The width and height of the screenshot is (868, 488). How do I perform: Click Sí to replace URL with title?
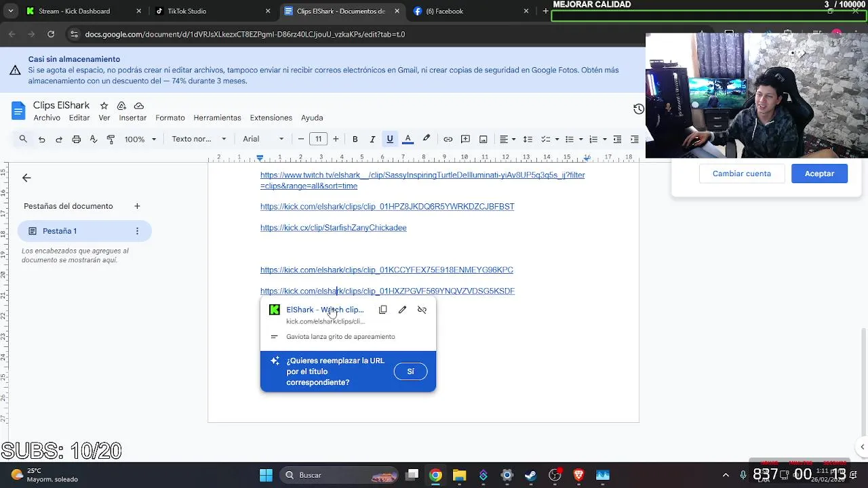click(x=410, y=371)
